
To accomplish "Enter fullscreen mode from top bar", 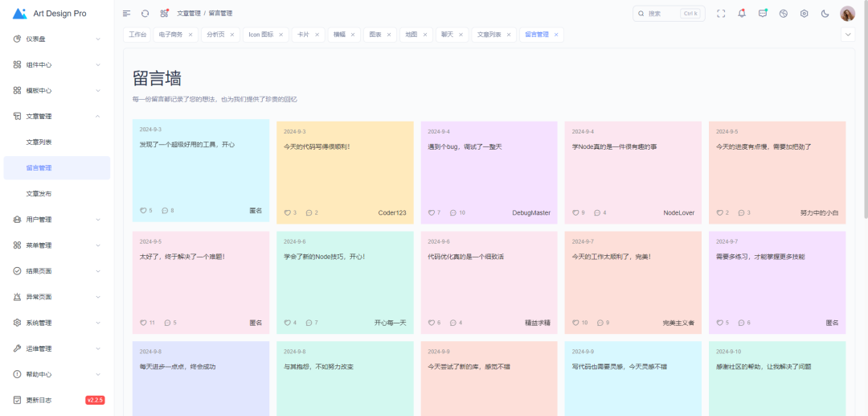I will [x=720, y=14].
